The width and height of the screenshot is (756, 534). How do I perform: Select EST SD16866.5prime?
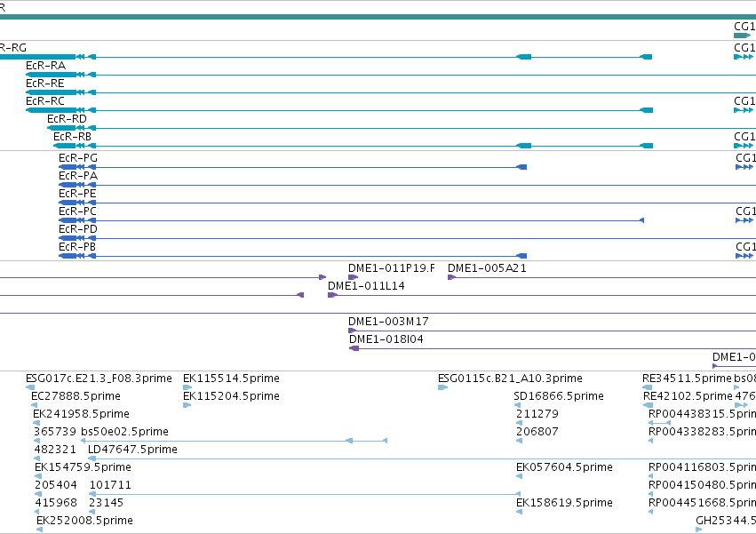coord(559,396)
